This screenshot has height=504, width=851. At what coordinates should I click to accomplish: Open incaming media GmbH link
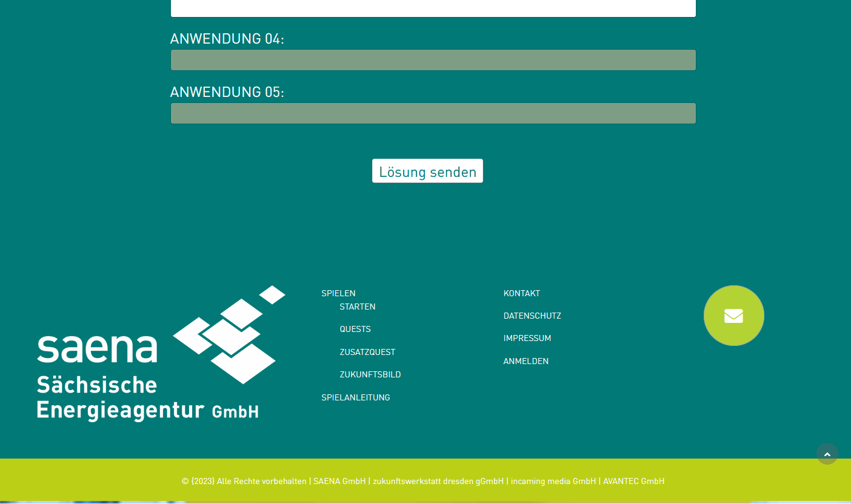pyautogui.click(x=553, y=481)
